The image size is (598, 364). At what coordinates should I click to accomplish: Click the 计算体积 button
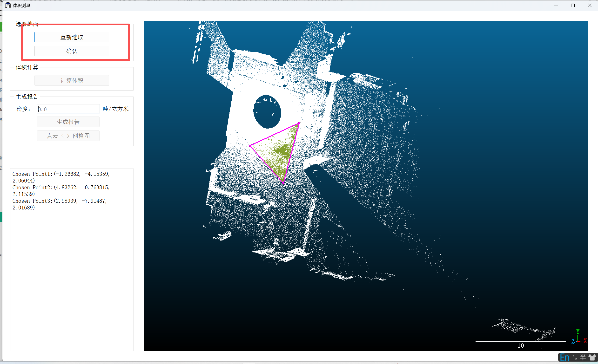(x=72, y=80)
